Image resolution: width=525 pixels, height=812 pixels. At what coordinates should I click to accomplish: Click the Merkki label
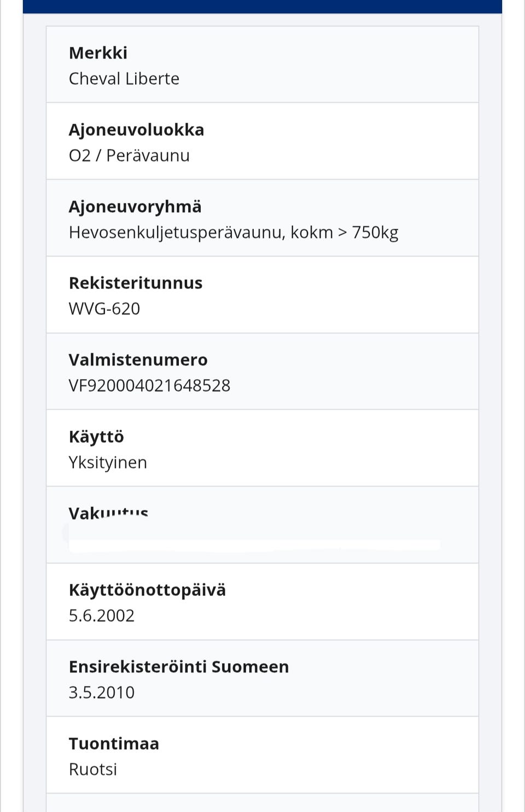pos(98,53)
